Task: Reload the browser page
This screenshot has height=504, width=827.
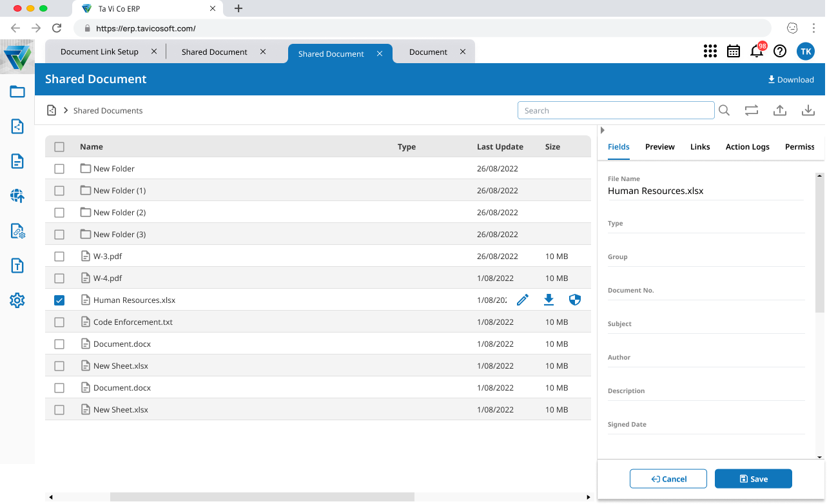Action: coord(57,28)
